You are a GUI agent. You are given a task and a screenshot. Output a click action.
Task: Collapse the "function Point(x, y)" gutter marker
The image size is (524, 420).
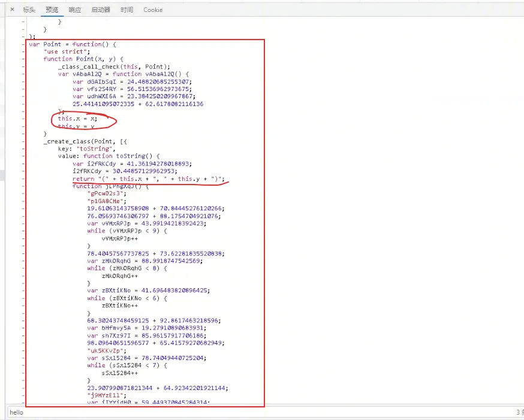(23, 59)
